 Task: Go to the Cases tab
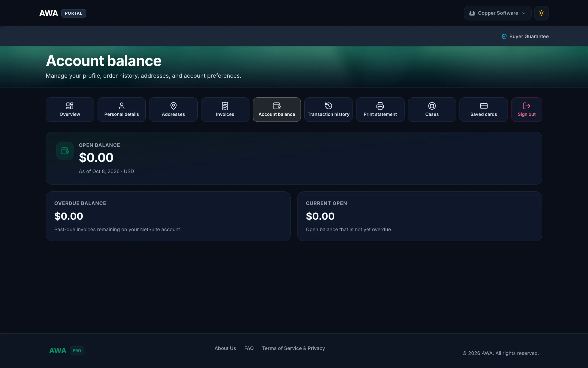(432, 110)
